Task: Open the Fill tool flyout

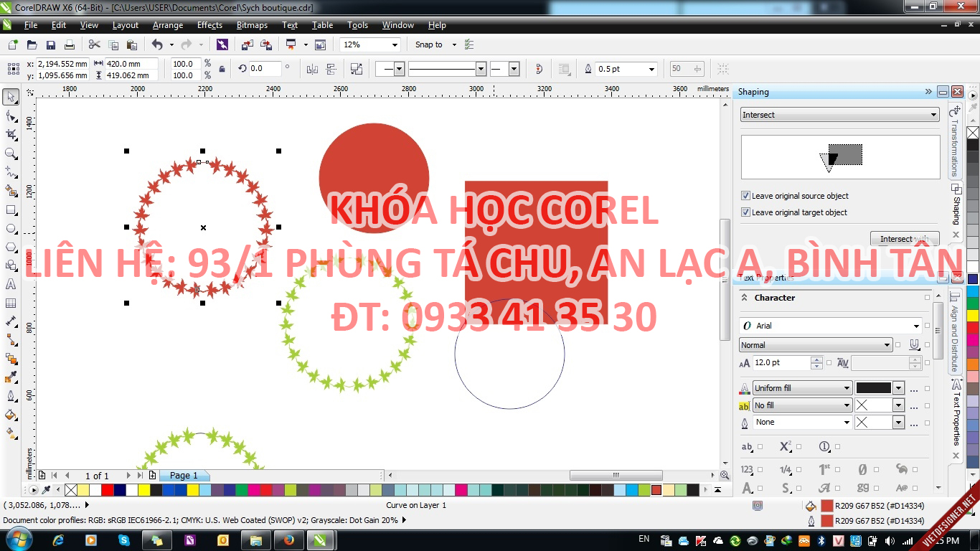Action: pos(11,415)
